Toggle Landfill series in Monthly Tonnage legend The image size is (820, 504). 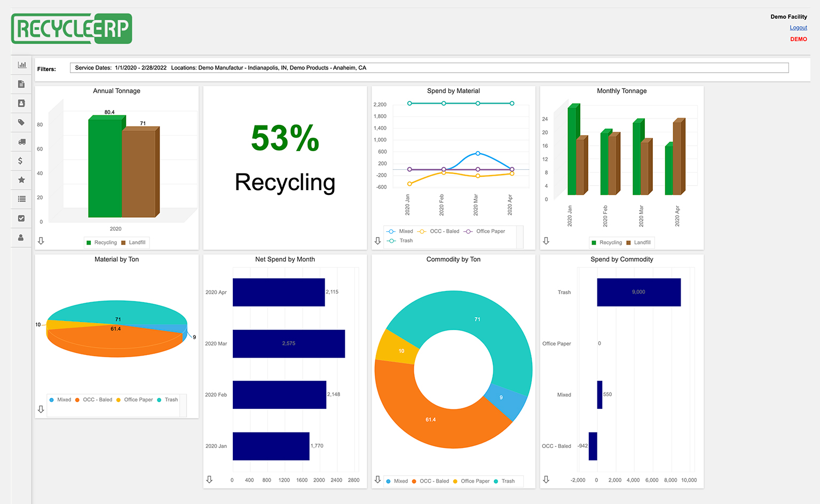tap(638, 242)
